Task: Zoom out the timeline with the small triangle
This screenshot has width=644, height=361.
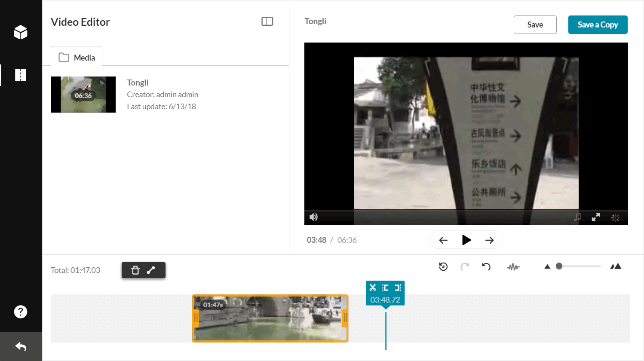Action: [x=547, y=266]
